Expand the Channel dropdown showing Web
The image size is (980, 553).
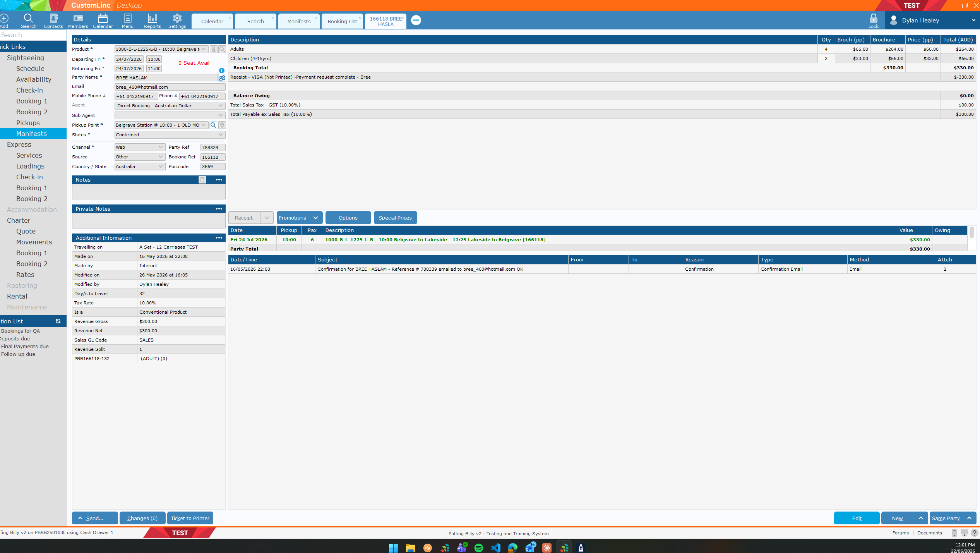161,147
